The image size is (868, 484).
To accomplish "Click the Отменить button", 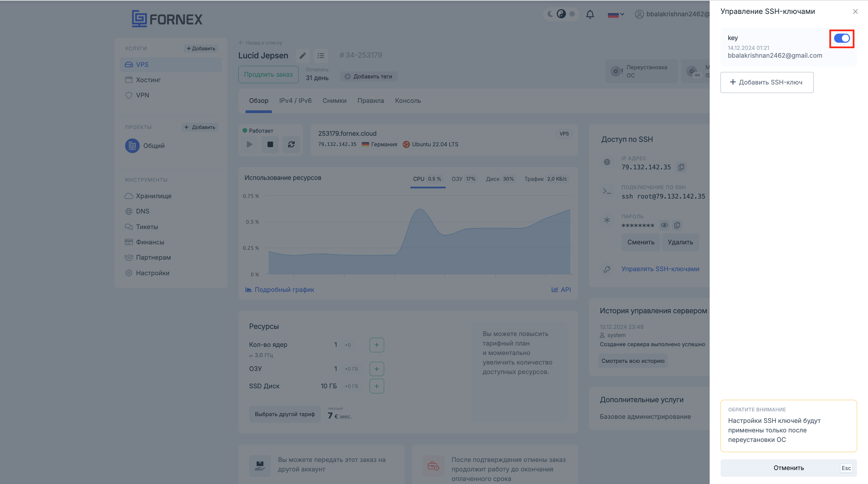I will [789, 468].
